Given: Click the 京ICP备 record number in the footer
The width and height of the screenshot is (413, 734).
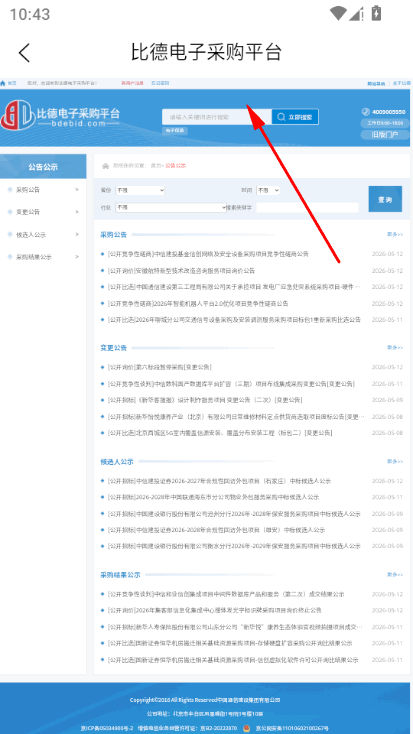Looking at the screenshot, I should pos(107,728).
